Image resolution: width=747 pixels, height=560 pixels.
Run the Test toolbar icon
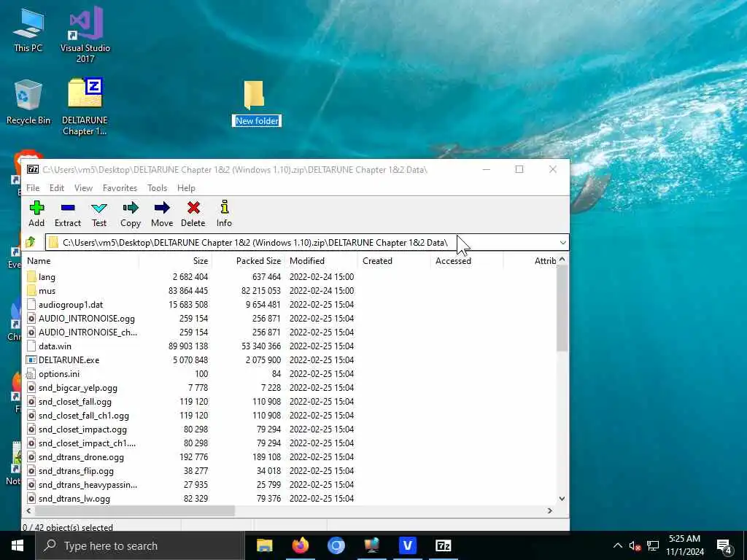[99, 214]
